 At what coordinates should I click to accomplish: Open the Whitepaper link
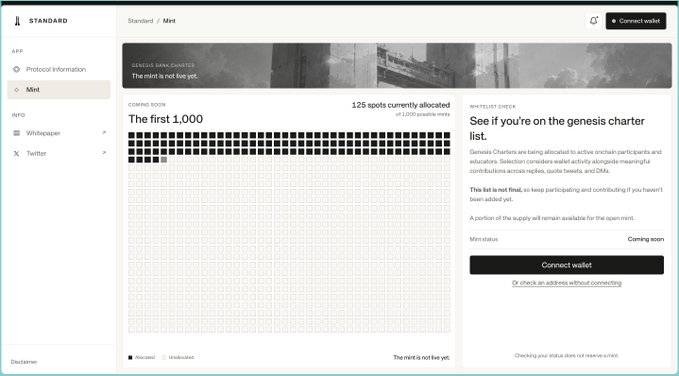coord(59,133)
